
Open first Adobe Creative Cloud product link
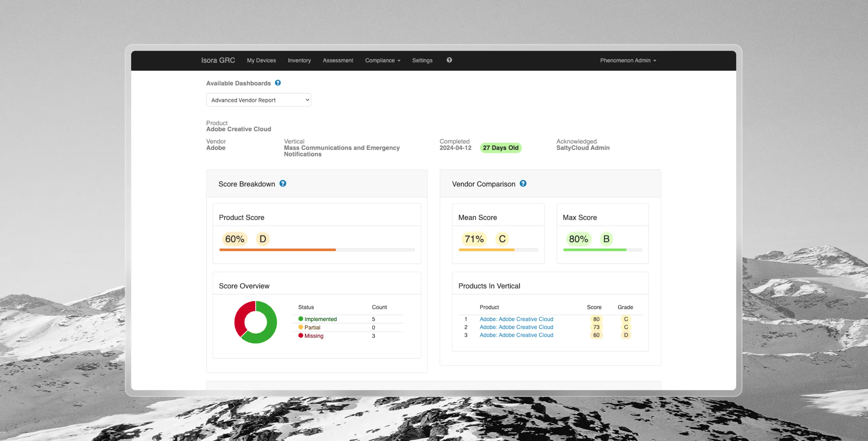pyautogui.click(x=516, y=319)
